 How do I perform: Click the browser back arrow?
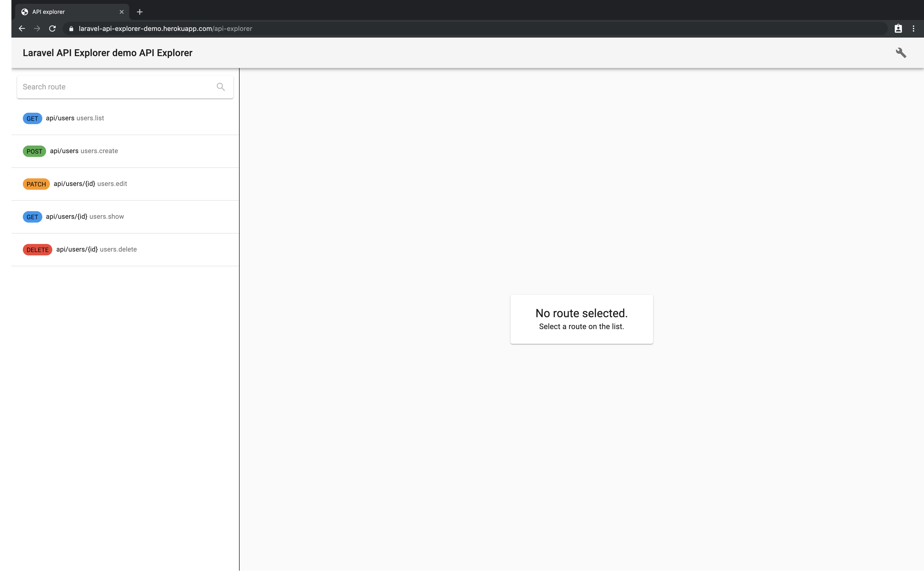point(22,28)
